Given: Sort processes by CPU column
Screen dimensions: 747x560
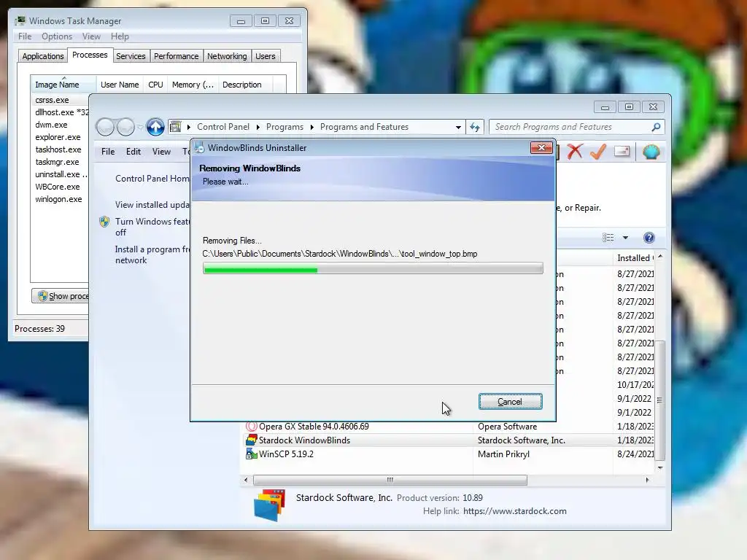Looking at the screenshot, I should click(155, 85).
